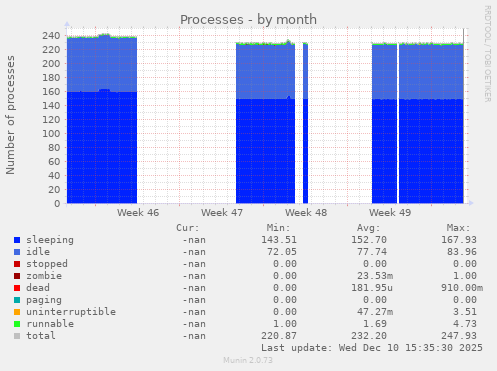Click dead average value 181.95u
This screenshot has height=371, width=497.
pos(372,288)
